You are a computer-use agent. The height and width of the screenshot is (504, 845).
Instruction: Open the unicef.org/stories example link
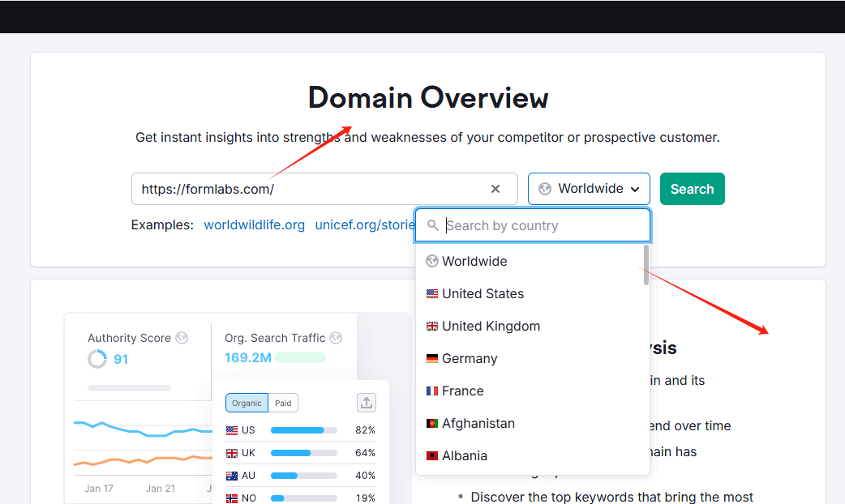pyautogui.click(x=365, y=224)
